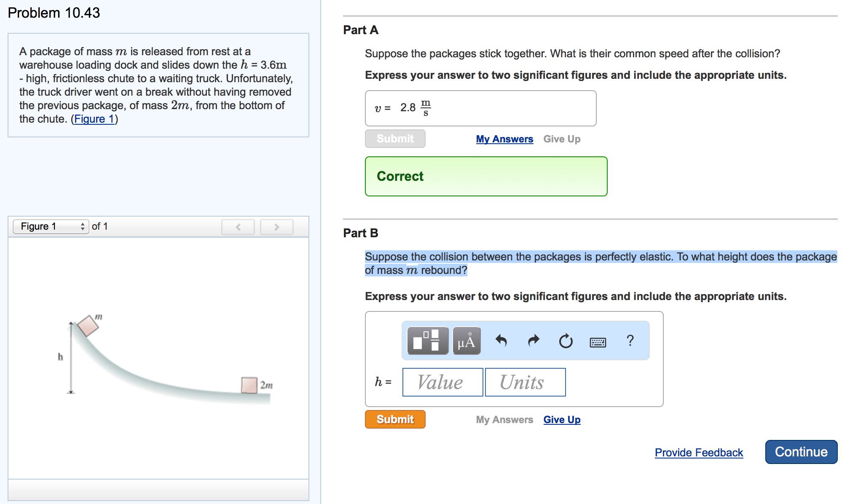Open the templates formatting tool icon
Screen dimensions: 858x504
pyautogui.click(x=427, y=340)
